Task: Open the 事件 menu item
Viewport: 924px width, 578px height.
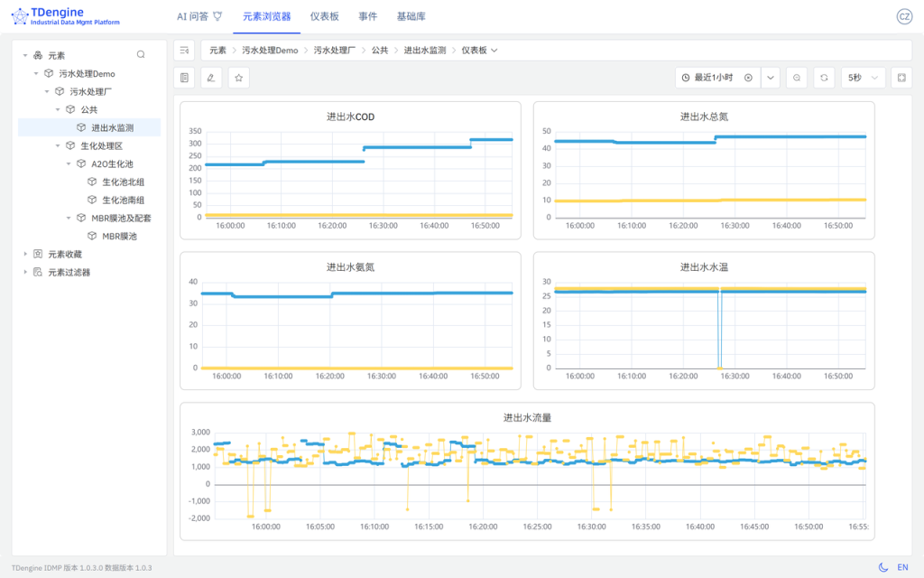Action: point(367,15)
